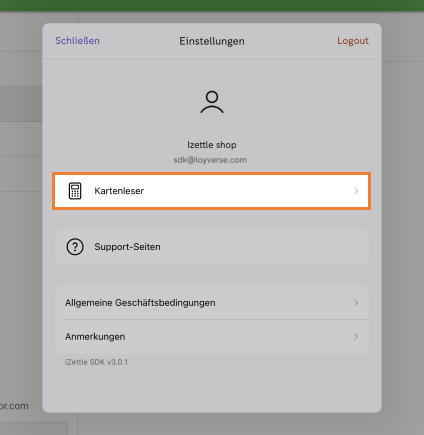
Task: Click the question mark help icon
Action: tap(75, 247)
